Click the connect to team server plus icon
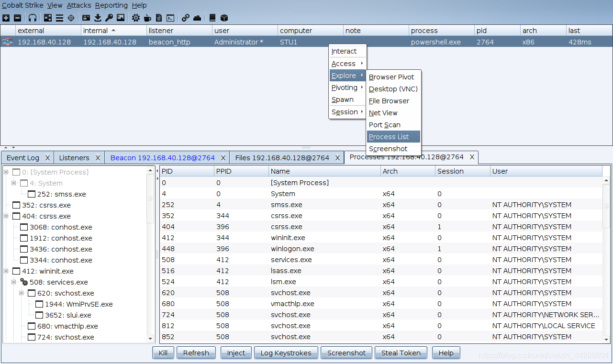The image size is (613, 364). 6,18
